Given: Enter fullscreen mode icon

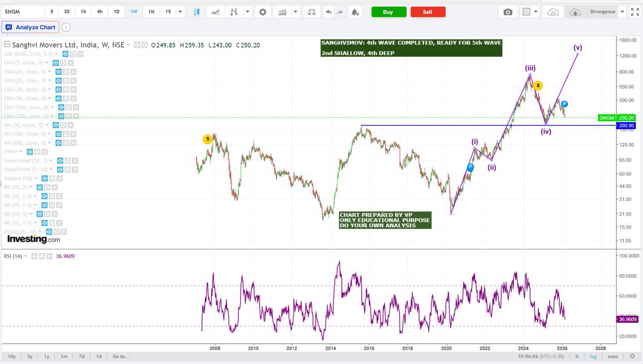Looking at the screenshot, I should coord(636,12).
